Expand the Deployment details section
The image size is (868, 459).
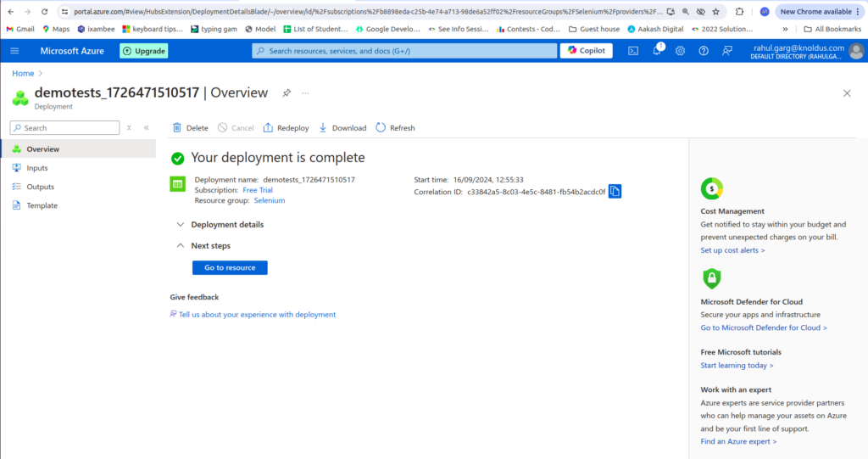[x=180, y=225]
